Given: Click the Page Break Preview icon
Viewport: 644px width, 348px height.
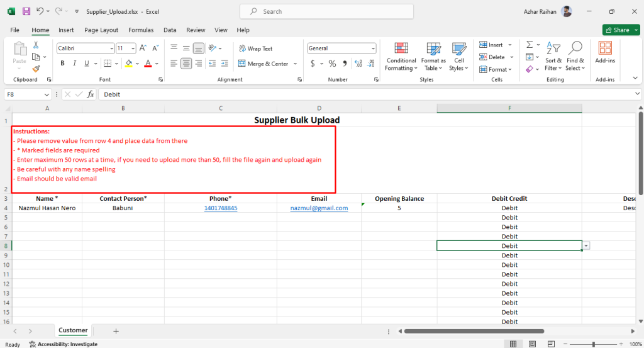Looking at the screenshot, I should (x=551, y=344).
